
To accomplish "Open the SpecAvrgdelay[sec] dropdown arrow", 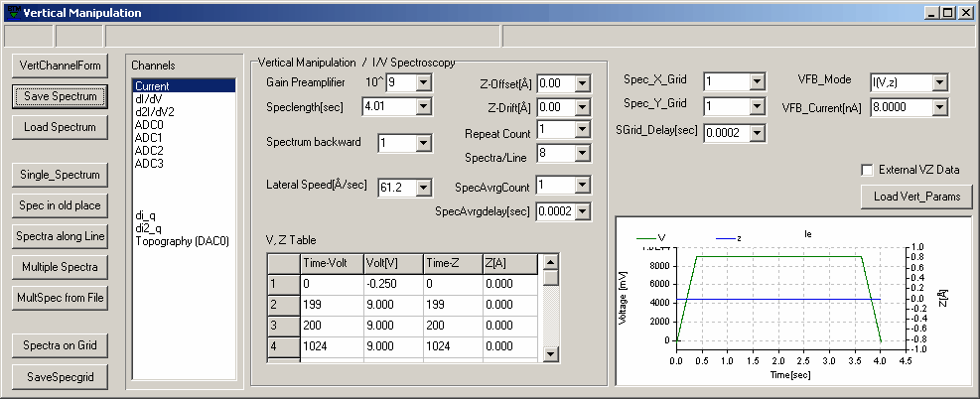I will click(x=583, y=211).
